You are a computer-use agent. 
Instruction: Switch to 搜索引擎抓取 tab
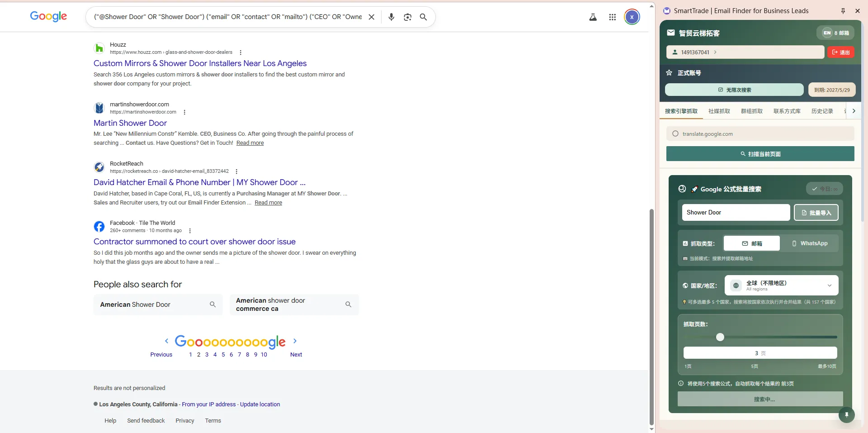(681, 111)
